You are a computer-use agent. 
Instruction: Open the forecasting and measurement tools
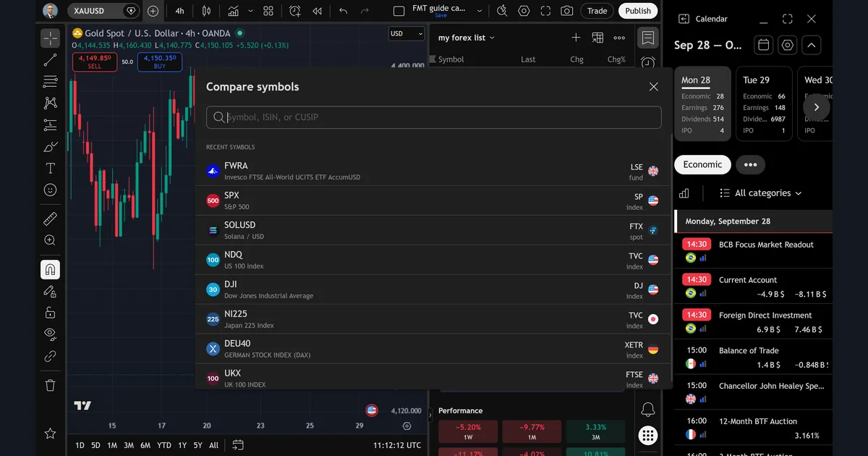(x=50, y=124)
